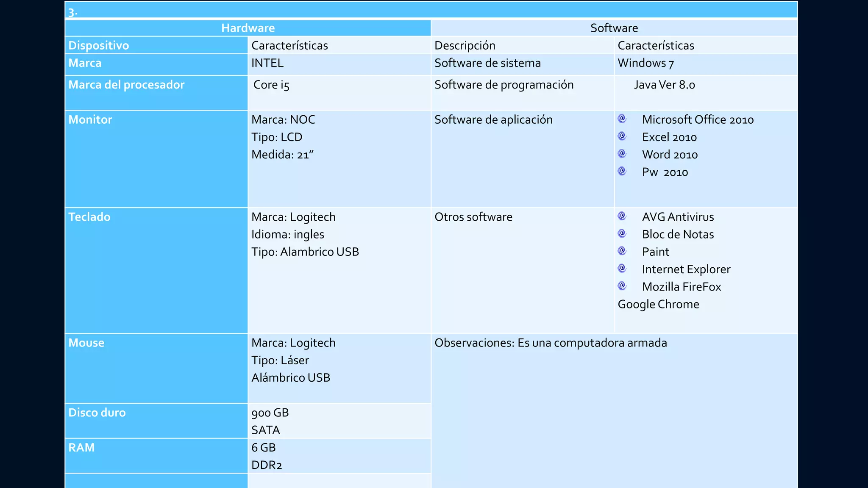Select the INTEL cell
This screenshot has height=488, width=868.
(339, 64)
